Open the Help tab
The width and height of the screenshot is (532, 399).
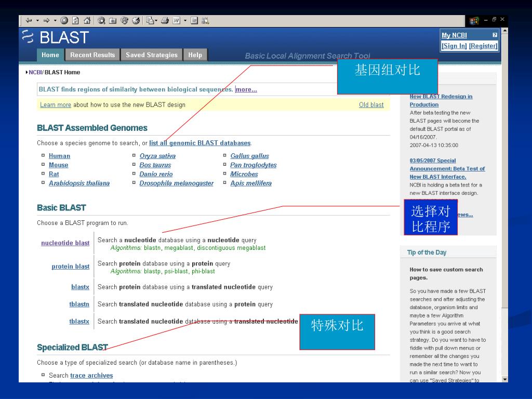[x=195, y=55]
